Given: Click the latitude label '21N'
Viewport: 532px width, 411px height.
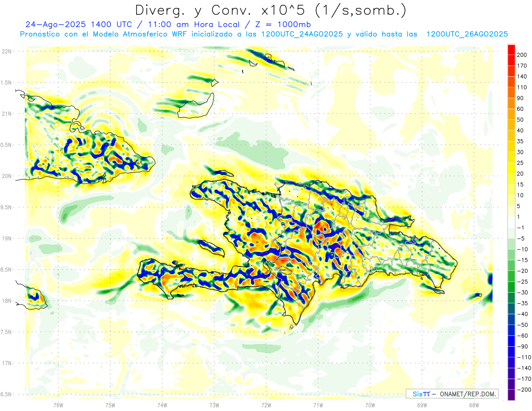Looking at the screenshot, I should point(7,114).
